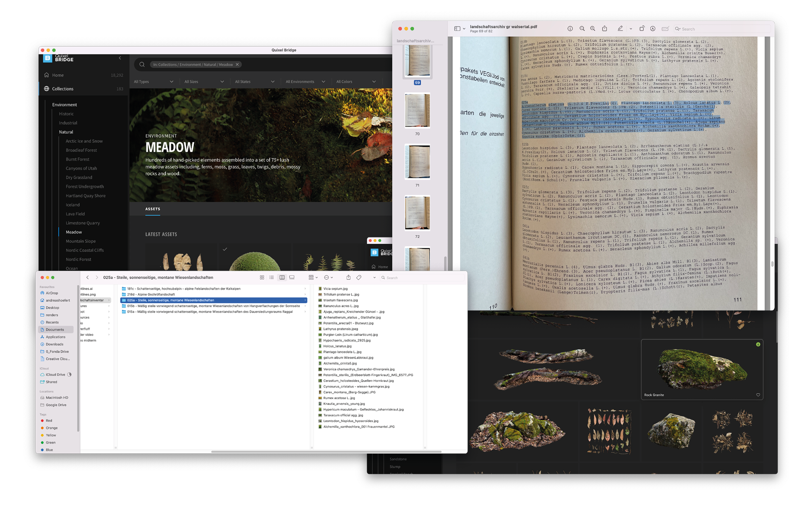
Task: Click the Finder Edit Tags icon
Action: point(359,278)
